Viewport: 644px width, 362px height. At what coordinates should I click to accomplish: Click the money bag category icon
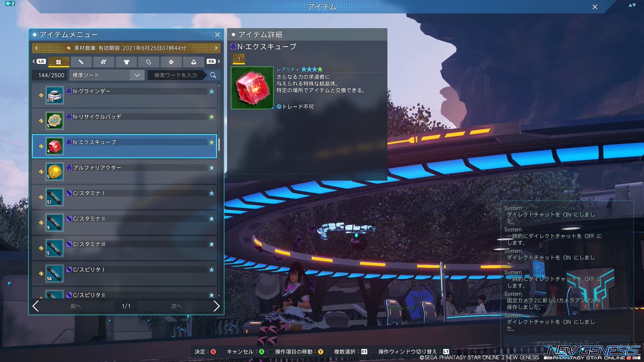[193, 62]
